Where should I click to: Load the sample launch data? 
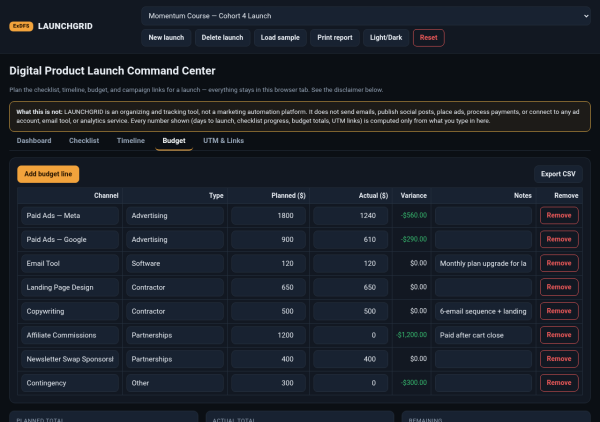(280, 38)
